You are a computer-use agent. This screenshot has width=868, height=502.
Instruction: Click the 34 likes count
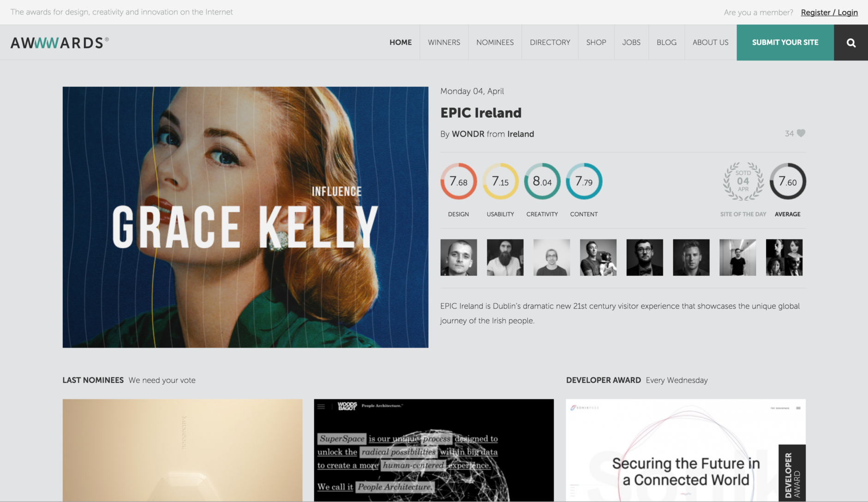[789, 133]
